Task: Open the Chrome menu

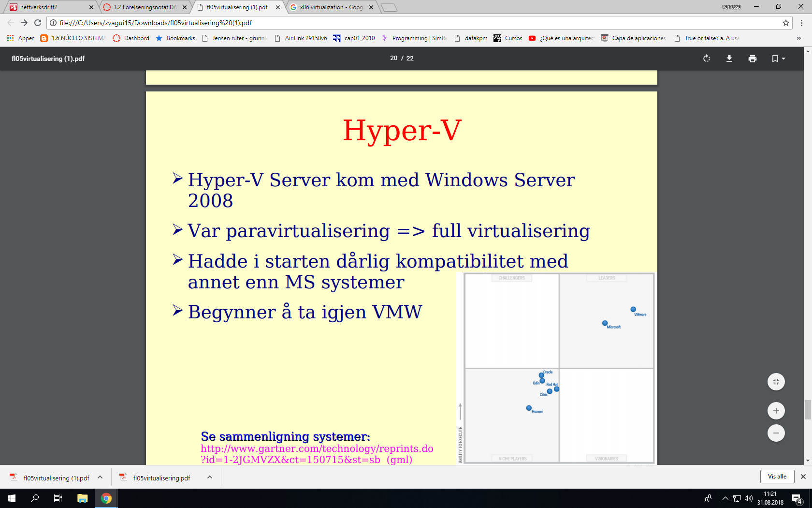Action: click(802, 23)
